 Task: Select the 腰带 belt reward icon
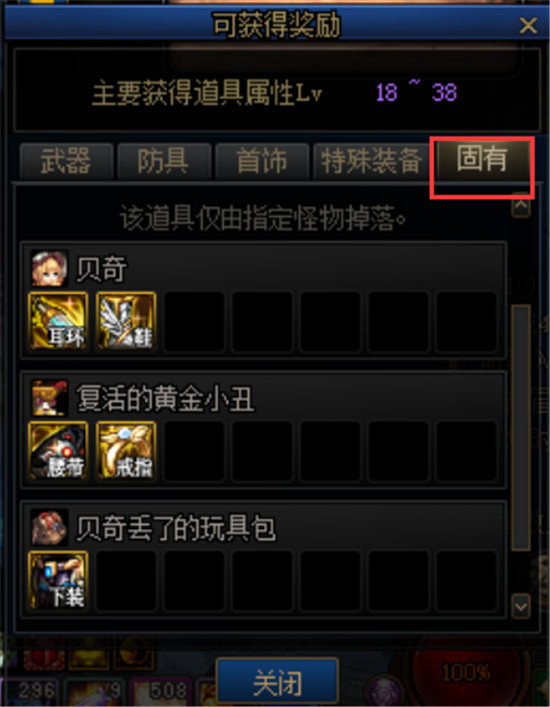tap(58, 450)
